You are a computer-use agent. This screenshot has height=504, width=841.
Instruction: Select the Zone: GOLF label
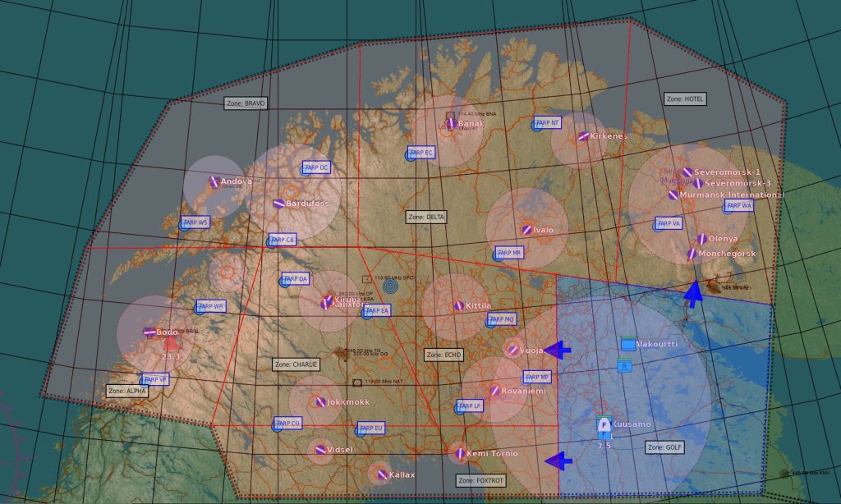point(664,447)
